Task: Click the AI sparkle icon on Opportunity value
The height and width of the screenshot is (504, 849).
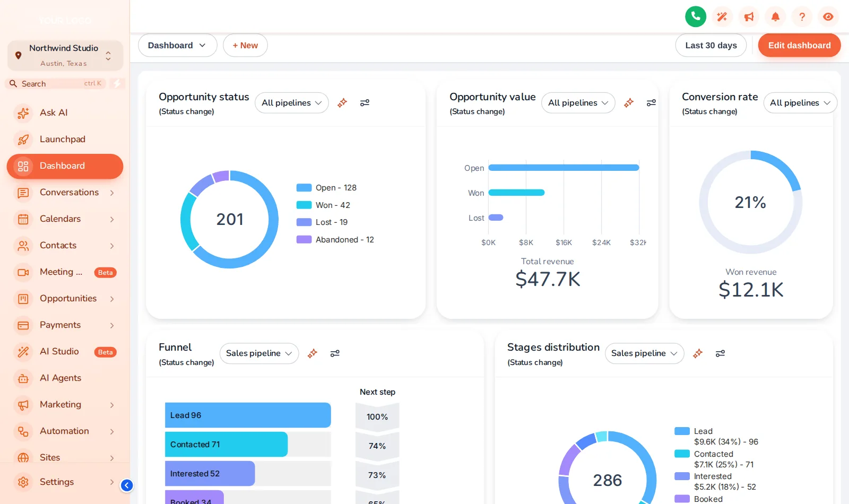Action: [629, 102]
